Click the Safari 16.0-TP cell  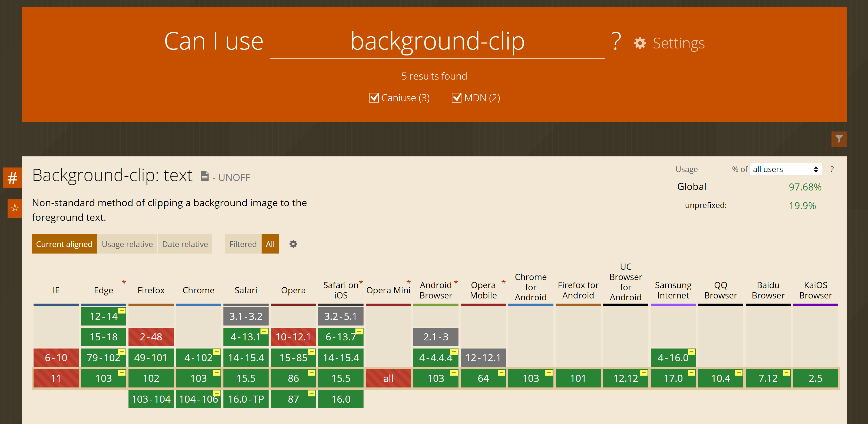tap(246, 399)
